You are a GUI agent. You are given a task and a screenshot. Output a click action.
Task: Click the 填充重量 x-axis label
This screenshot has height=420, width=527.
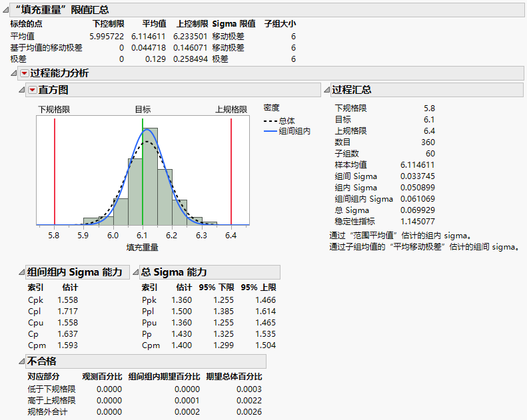coord(142,247)
